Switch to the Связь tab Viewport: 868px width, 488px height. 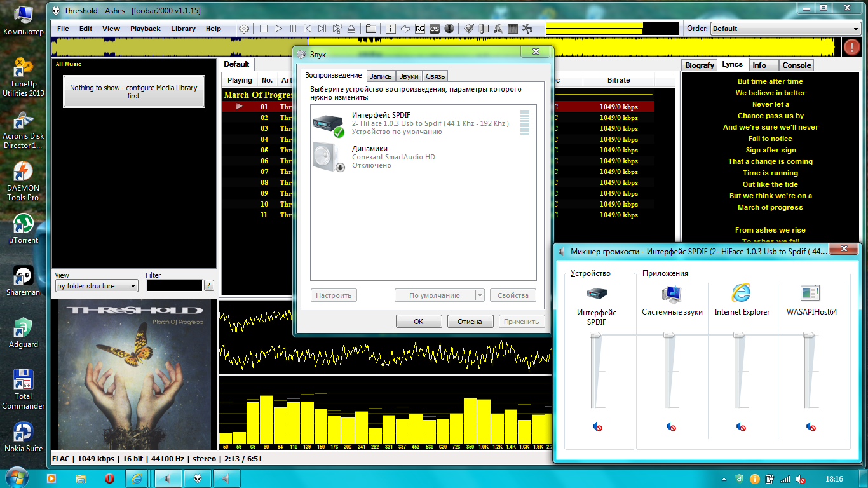(x=435, y=76)
